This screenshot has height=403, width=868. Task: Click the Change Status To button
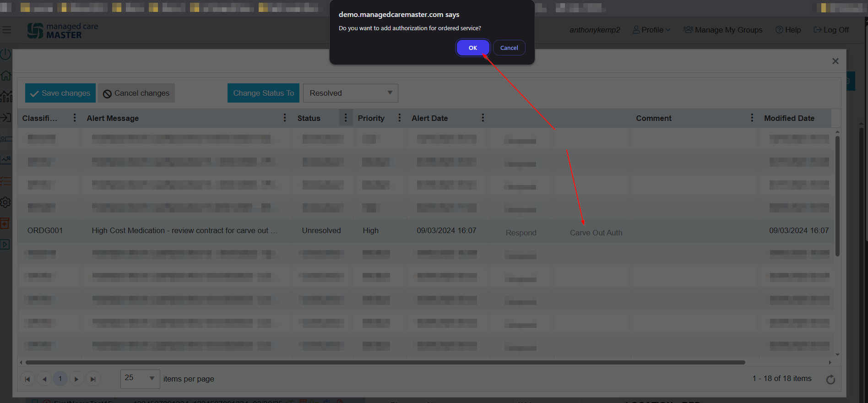click(264, 93)
